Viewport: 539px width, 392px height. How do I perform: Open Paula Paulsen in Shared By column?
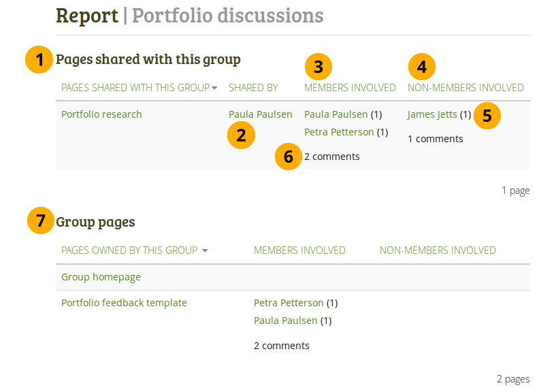pos(260,114)
